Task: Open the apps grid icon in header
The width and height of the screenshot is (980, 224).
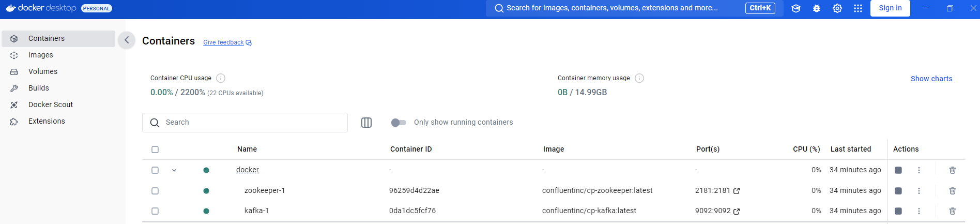Action: 858,8
